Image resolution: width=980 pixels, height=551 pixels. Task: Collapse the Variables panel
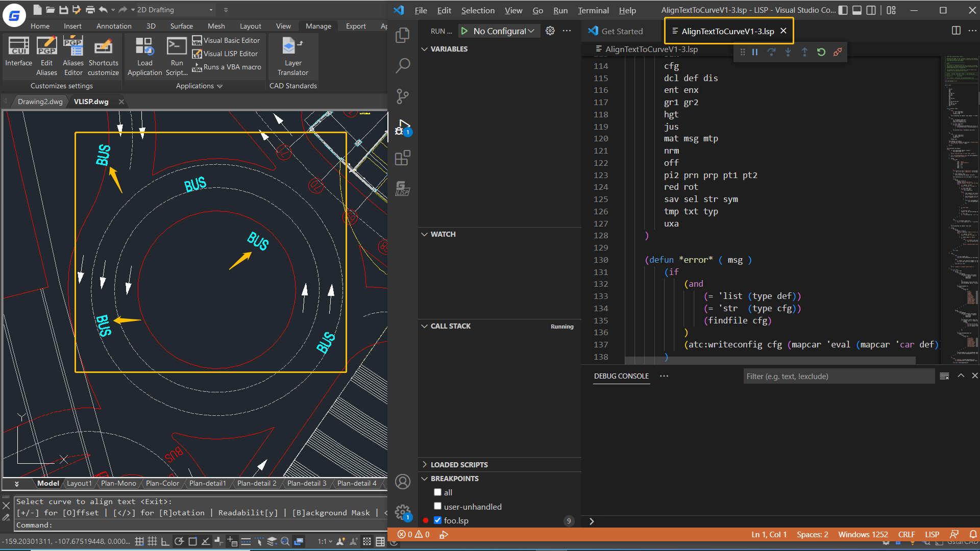tap(425, 49)
